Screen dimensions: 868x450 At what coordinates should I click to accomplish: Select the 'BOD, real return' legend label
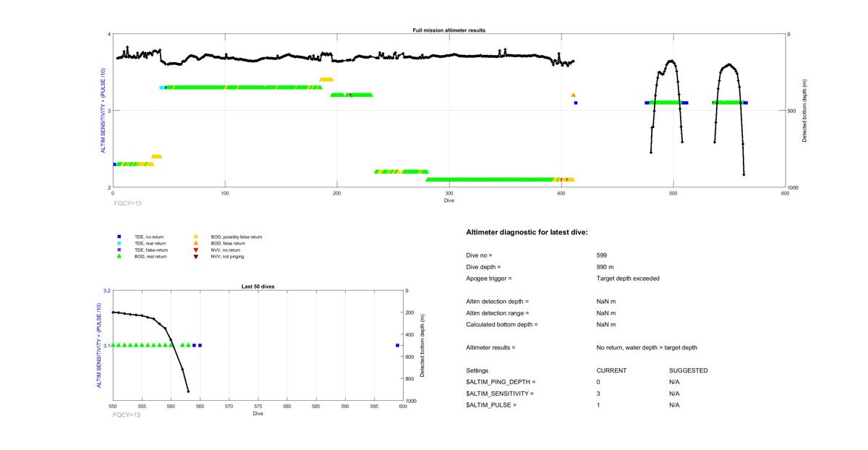click(x=151, y=256)
